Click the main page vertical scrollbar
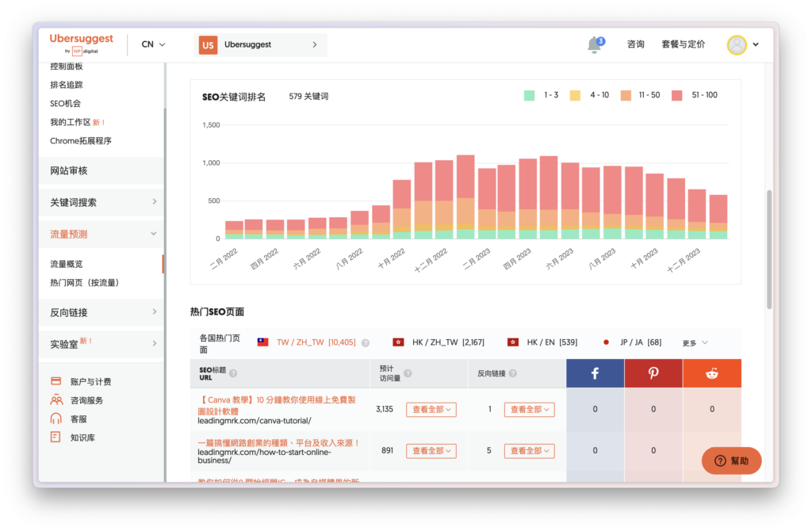This screenshot has height=531, width=812. point(769,250)
